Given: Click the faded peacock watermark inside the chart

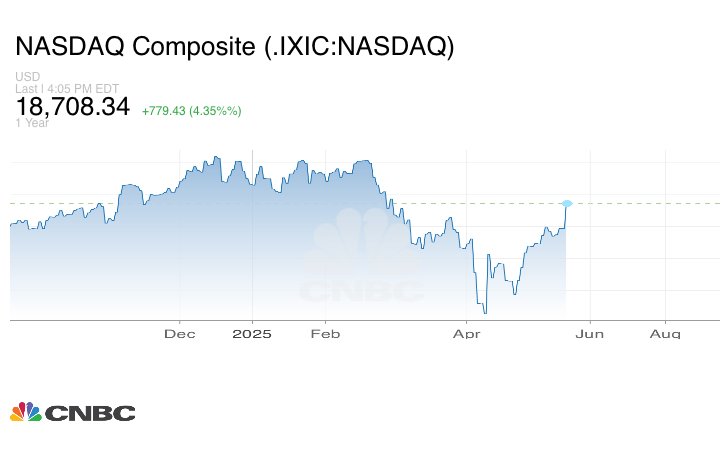Looking at the screenshot, I should (x=350, y=245).
